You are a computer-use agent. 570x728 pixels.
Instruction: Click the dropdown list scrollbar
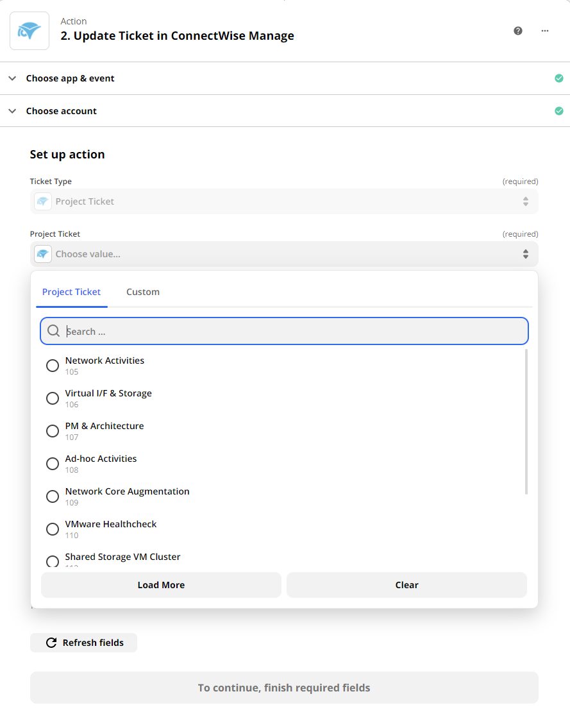tap(526, 421)
